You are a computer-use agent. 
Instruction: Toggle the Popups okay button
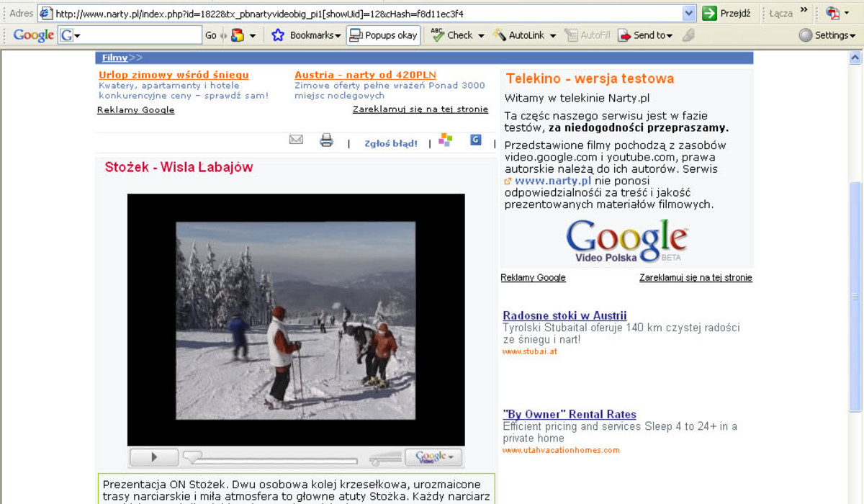(x=383, y=35)
